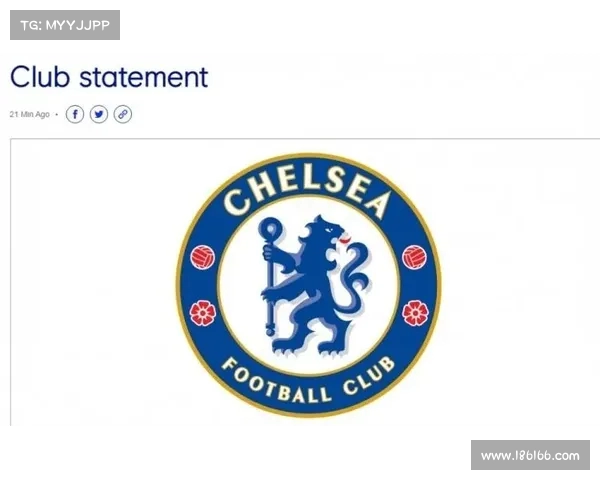Copy the article link icon
The width and height of the screenshot is (600, 480).
123,114
